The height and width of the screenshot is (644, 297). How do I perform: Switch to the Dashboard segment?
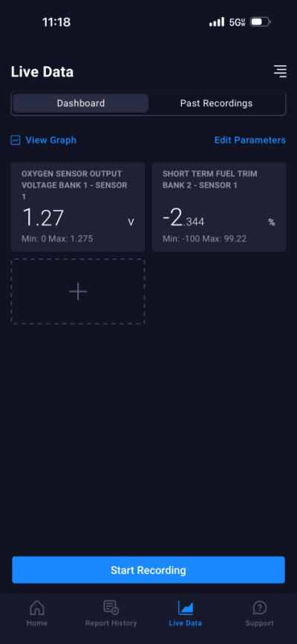point(80,103)
